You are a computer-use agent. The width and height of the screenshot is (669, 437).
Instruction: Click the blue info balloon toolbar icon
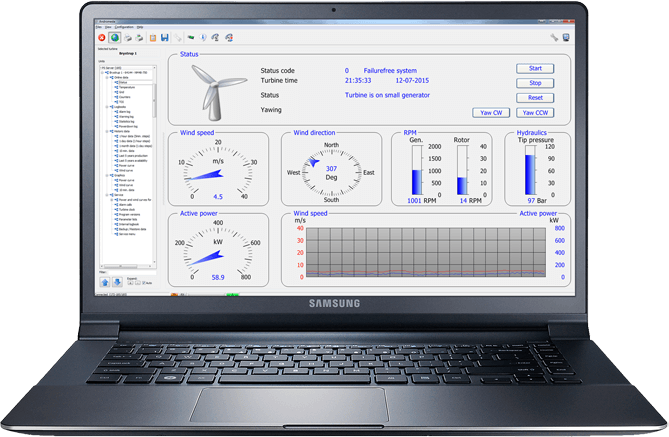203,38
